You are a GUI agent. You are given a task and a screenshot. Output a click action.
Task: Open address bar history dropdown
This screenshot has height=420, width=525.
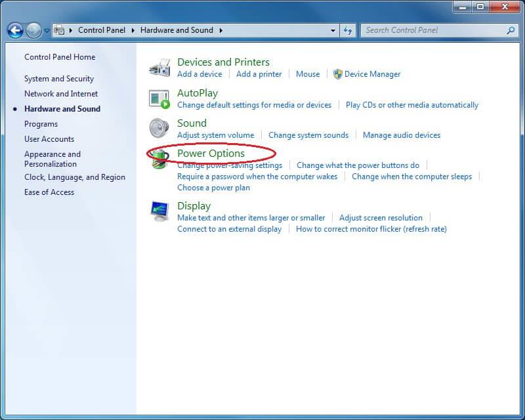(333, 30)
